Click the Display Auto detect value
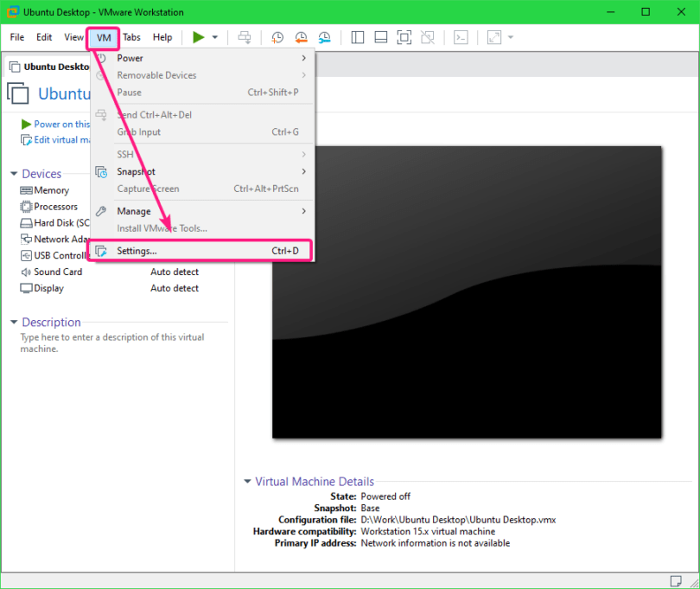Viewport: 700px width, 589px height. [x=175, y=288]
